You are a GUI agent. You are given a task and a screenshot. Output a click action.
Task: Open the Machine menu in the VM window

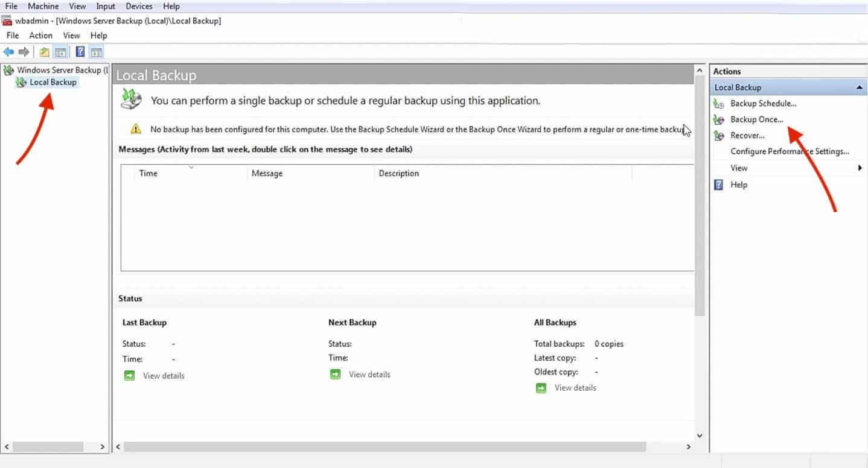(43, 6)
